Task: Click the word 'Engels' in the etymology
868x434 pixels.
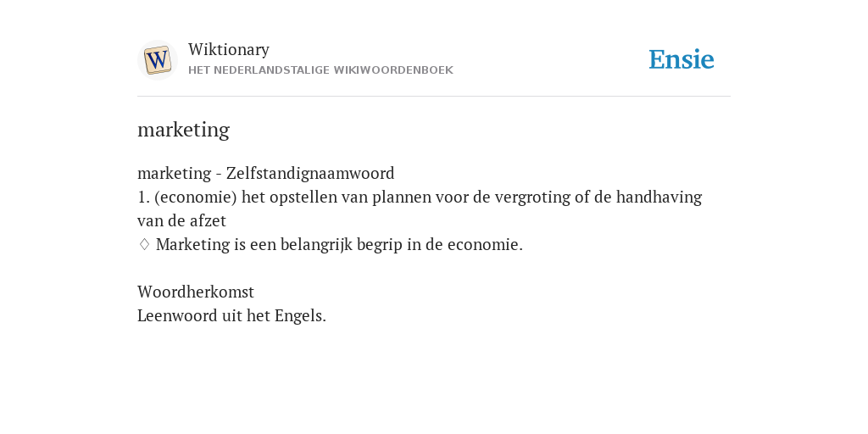Action: coord(298,315)
